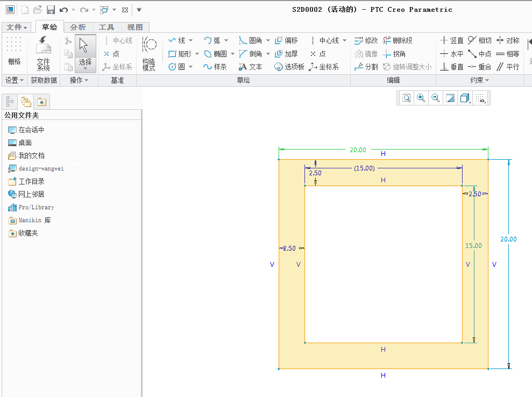Apply the 中点 (Midpoint) constraint

[479, 54]
